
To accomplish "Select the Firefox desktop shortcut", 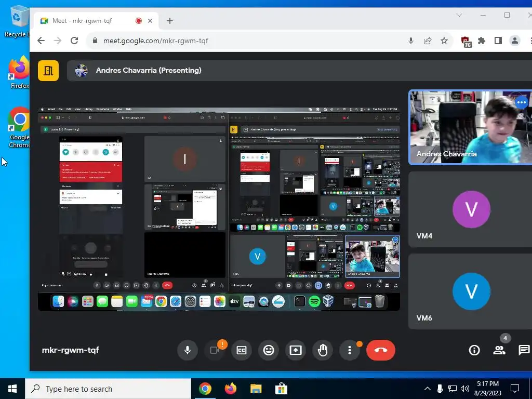I will tap(19, 72).
